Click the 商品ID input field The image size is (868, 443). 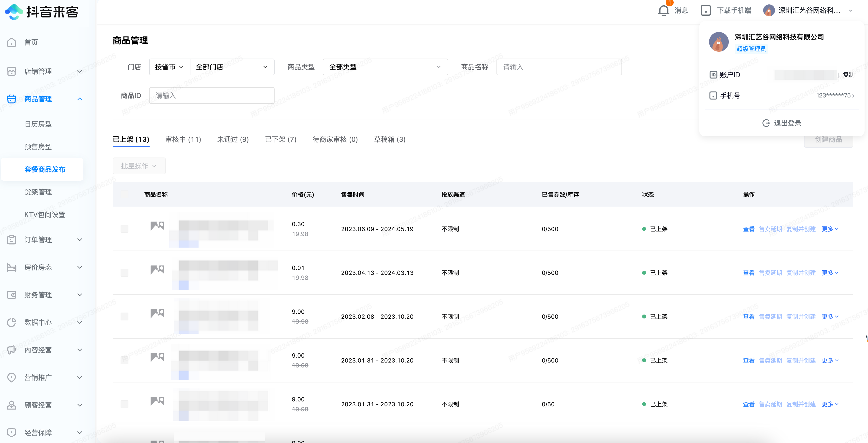212,95
